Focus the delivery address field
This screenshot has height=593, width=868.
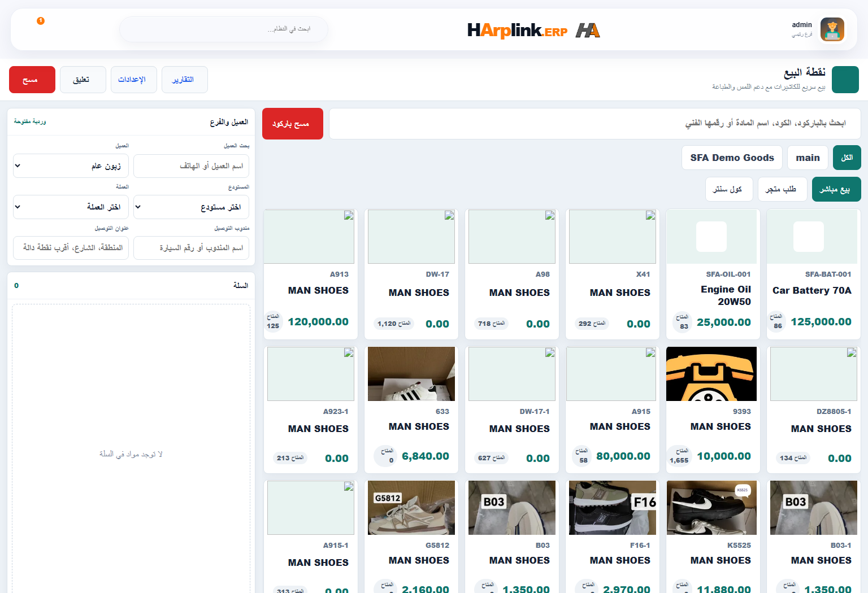point(71,248)
